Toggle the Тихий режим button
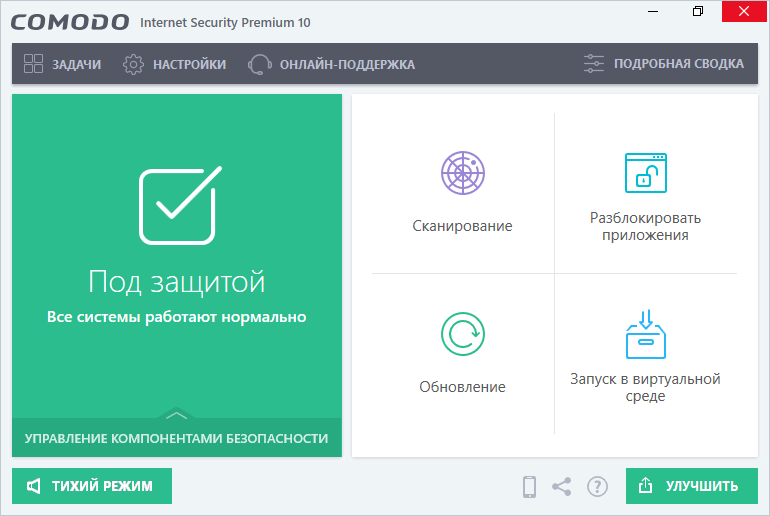Screen dimensions: 770x516 pos(92,486)
